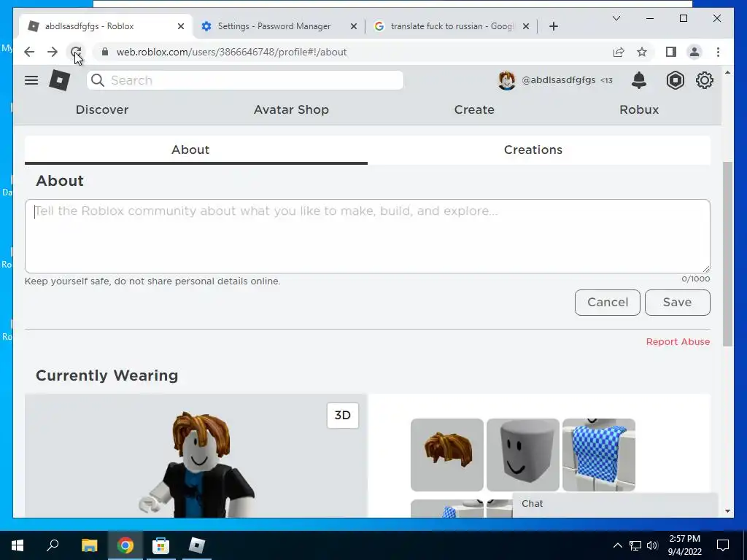Open Avatar Shop in navigation bar

click(291, 109)
